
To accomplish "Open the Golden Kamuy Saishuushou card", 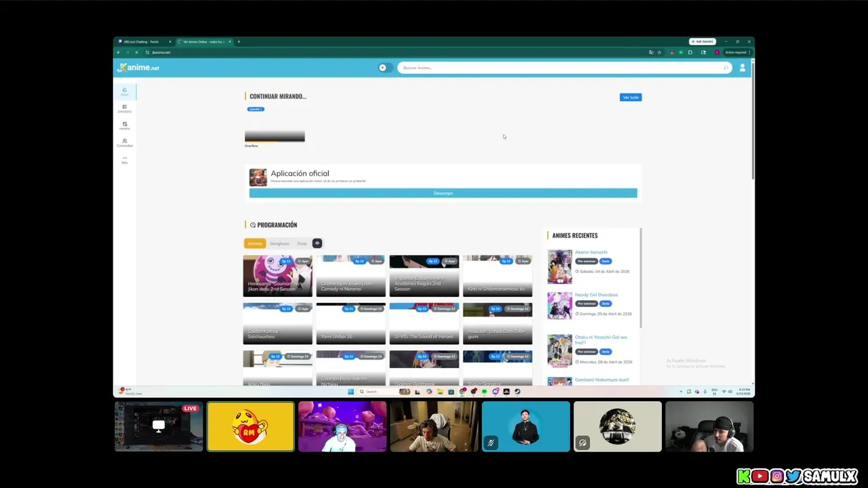I will (x=277, y=323).
